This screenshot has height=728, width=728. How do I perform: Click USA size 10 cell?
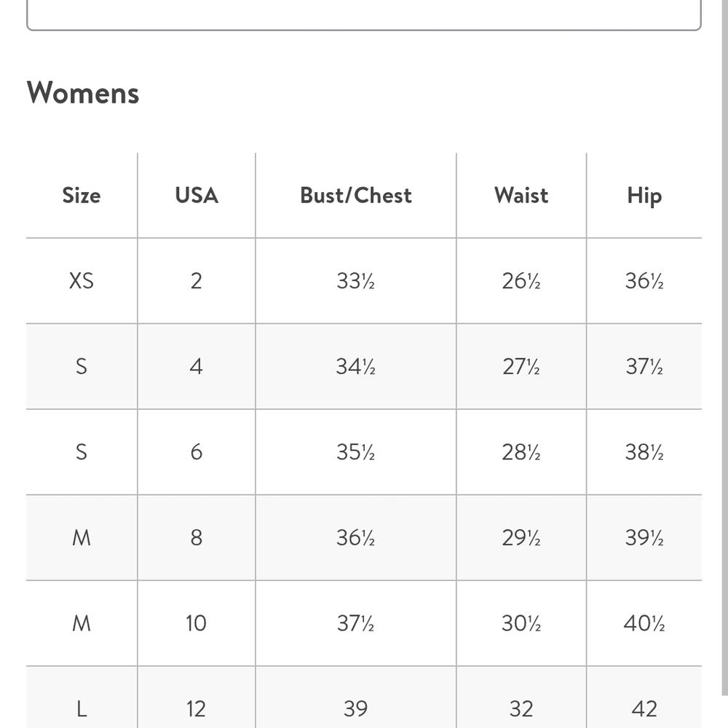(x=196, y=623)
